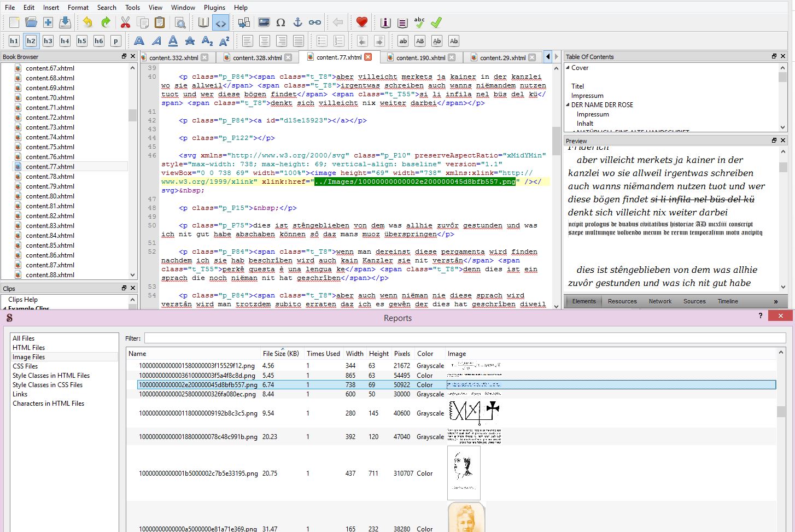Click the Insert Link chain icon
Screen dimensions: 795x532
pyautogui.click(x=315, y=23)
